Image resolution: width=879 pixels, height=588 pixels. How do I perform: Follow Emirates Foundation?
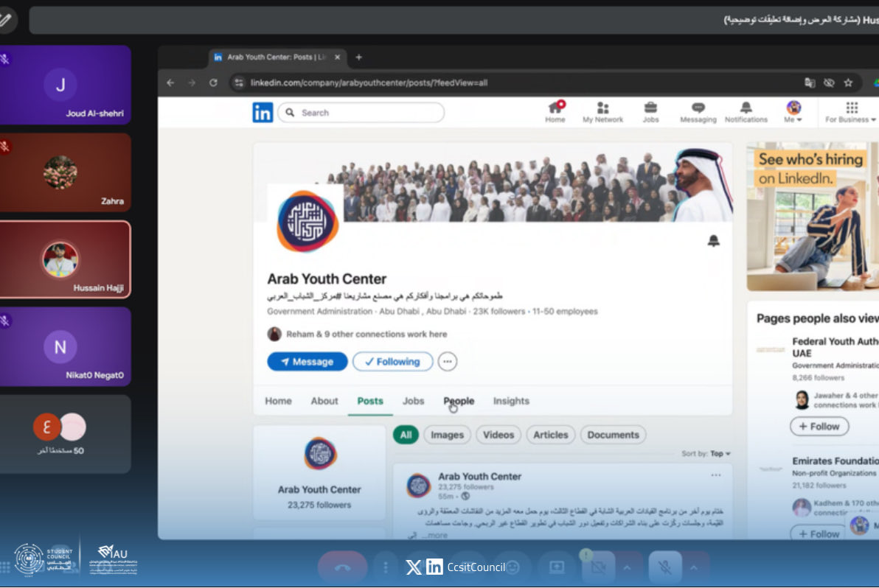(819, 533)
